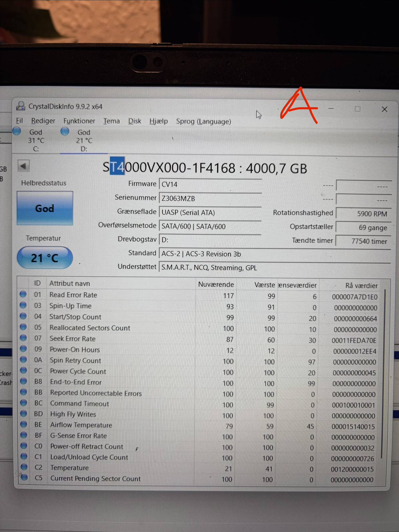Click the status icon for Start/Stop Count
The width and height of the screenshot is (399, 532).
(23, 316)
